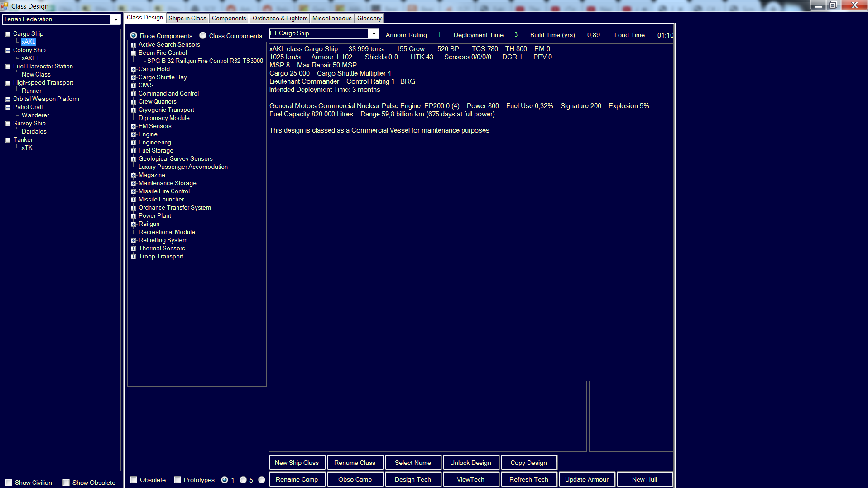
Task: Click the Select Name button
Action: (413, 463)
